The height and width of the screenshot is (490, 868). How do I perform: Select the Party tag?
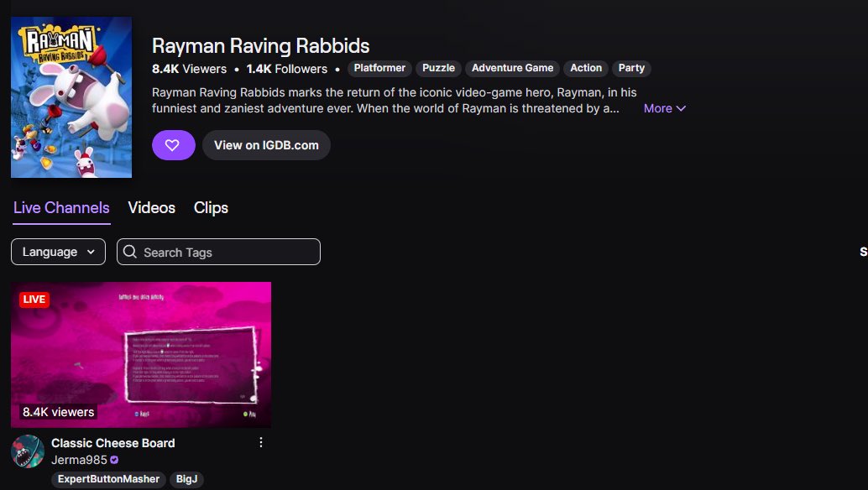tap(631, 68)
